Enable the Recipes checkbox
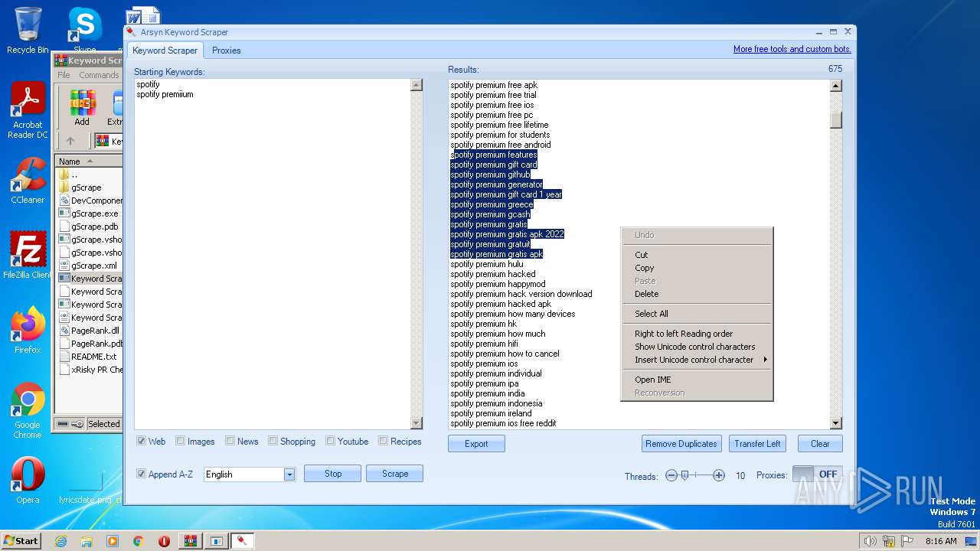The width and height of the screenshot is (980, 551). 384,441
